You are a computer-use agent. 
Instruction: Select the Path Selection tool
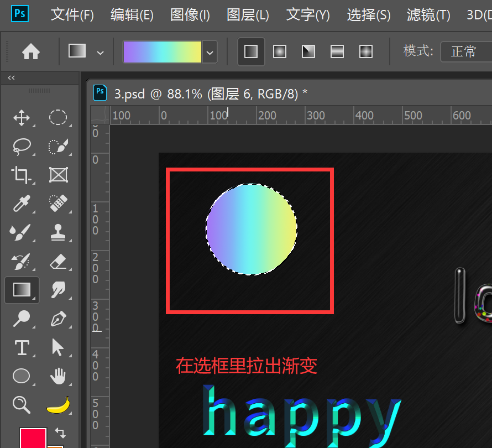57,347
